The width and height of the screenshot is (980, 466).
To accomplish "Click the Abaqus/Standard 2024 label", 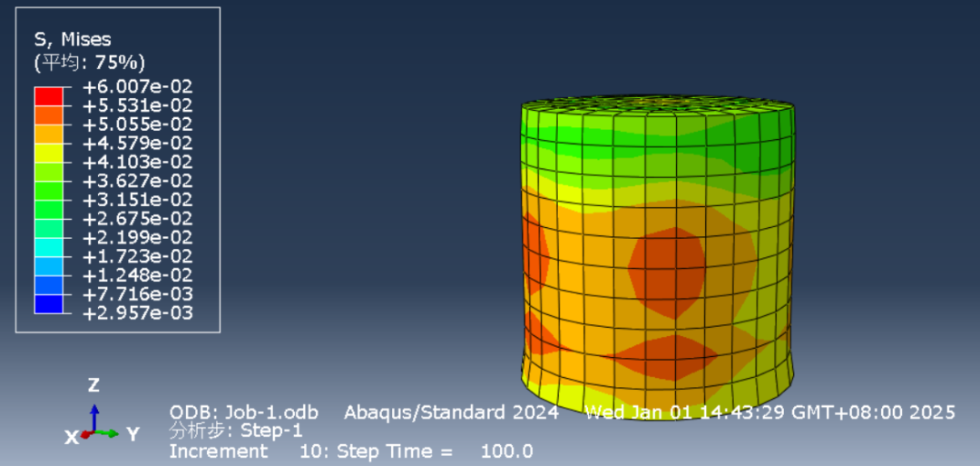I will pyautogui.click(x=451, y=412).
